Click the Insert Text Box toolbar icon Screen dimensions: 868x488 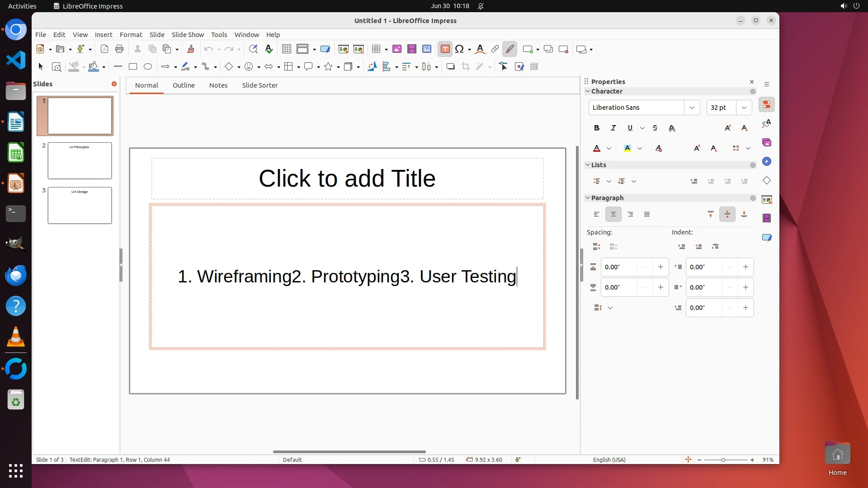pos(445,49)
